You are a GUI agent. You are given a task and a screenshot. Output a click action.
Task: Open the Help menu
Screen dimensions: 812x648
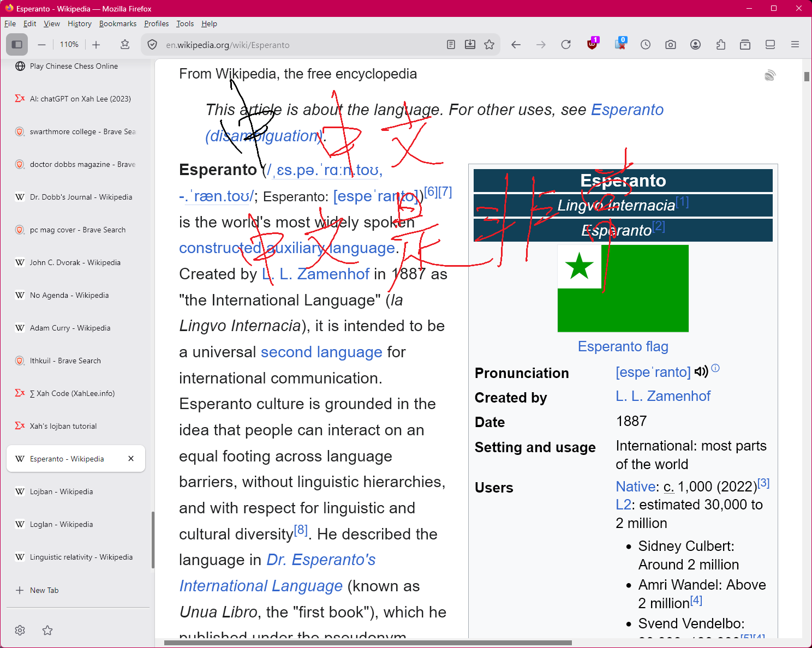click(x=209, y=23)
